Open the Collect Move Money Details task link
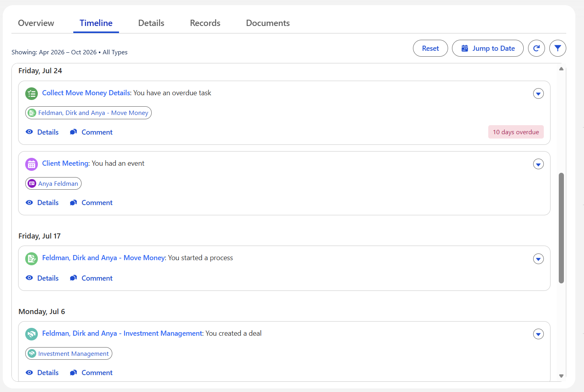This screenshot has width=584, height=392. [x=86, y=93]
